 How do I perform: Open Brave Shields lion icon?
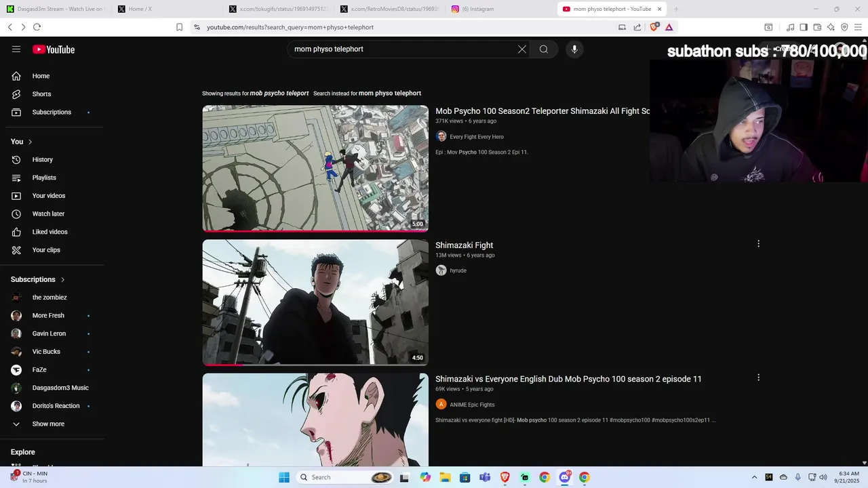point(654,27)
